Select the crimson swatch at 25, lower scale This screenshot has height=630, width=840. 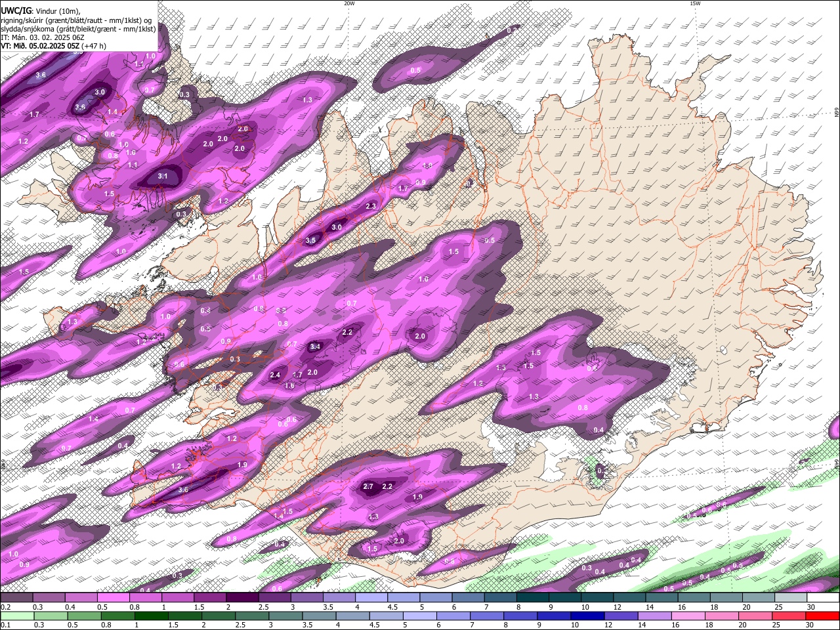(789, 616)
